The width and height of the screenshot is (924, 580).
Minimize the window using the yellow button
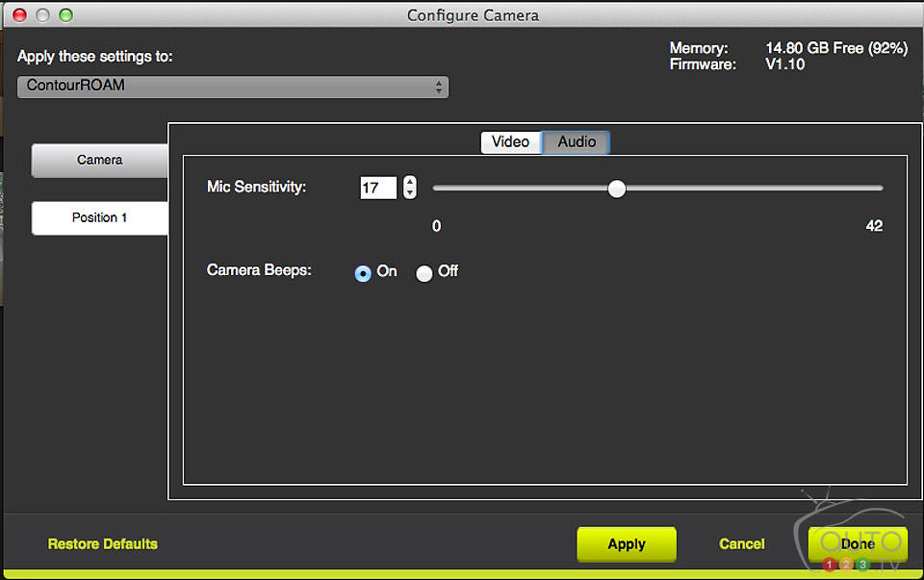42,15
